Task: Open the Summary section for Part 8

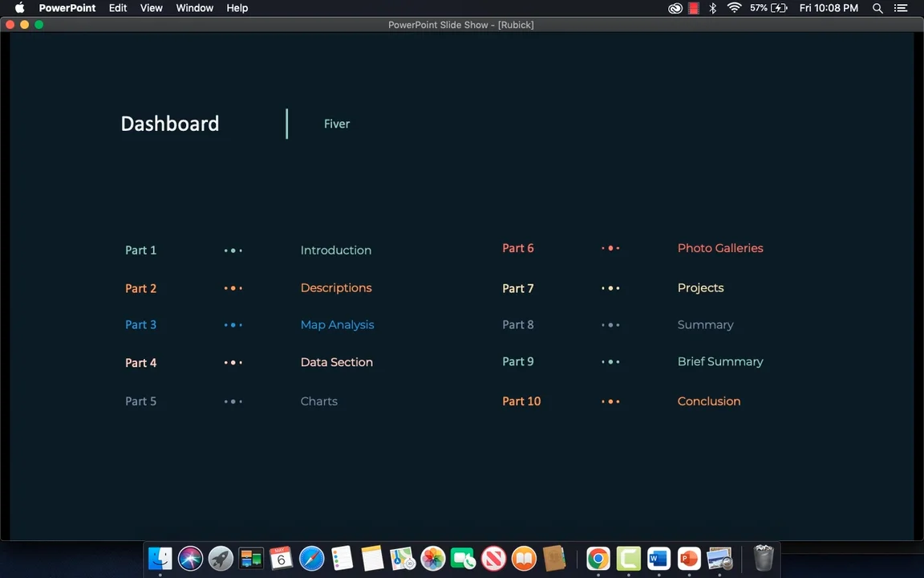Action: pos(705,325)
